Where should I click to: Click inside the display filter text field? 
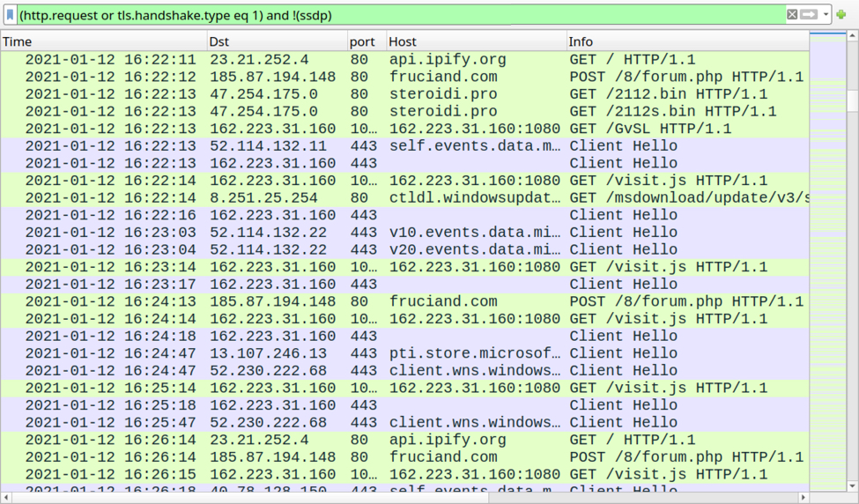402,15
